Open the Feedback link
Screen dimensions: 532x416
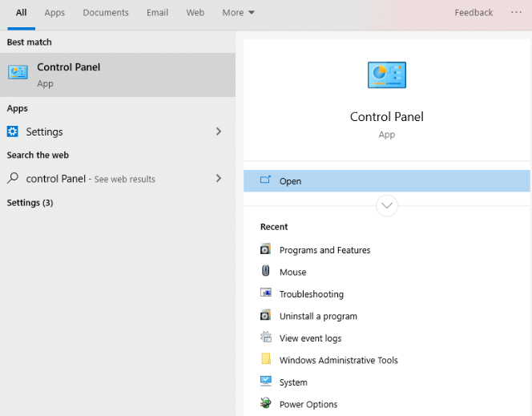click(474, 13)
